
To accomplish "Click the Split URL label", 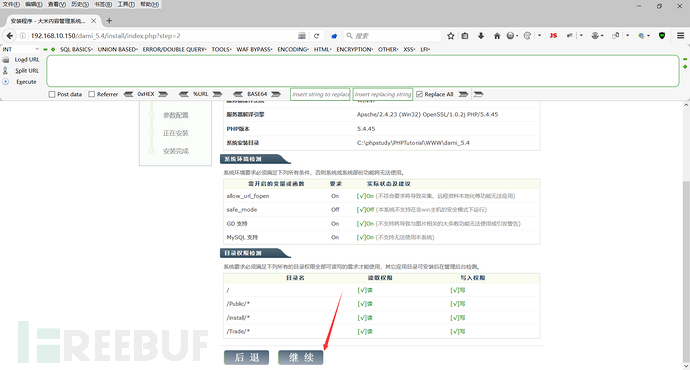I will pos(27,70).
